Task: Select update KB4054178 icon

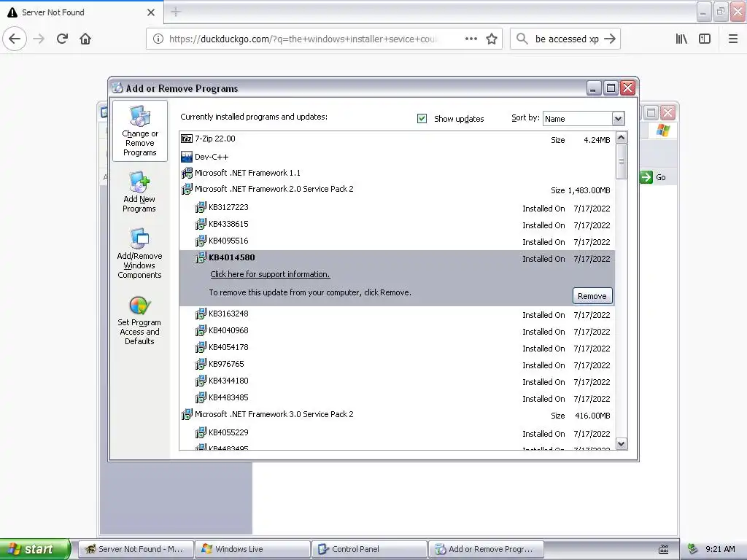Action: (201, 347)
